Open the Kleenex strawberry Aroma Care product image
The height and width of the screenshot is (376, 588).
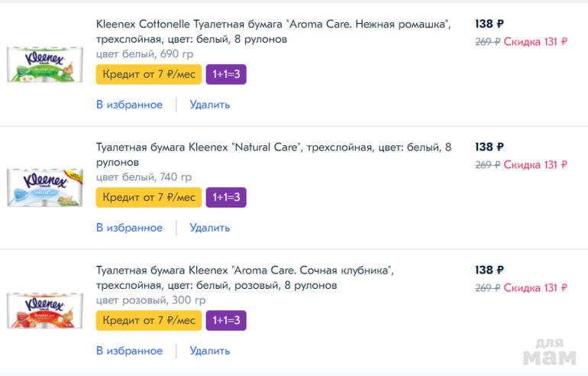point(45,310)
